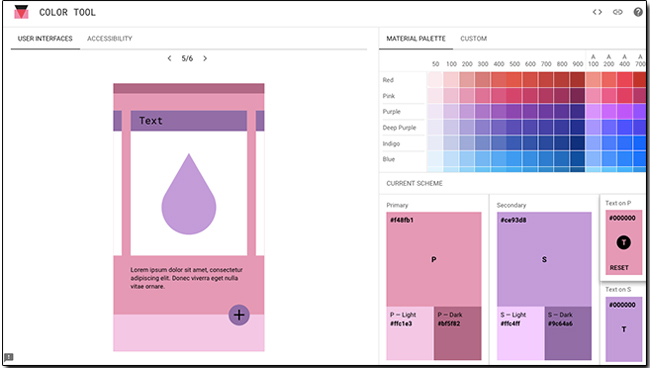Click the feedback icon at bottom-left corner

(x=9, y=357)
